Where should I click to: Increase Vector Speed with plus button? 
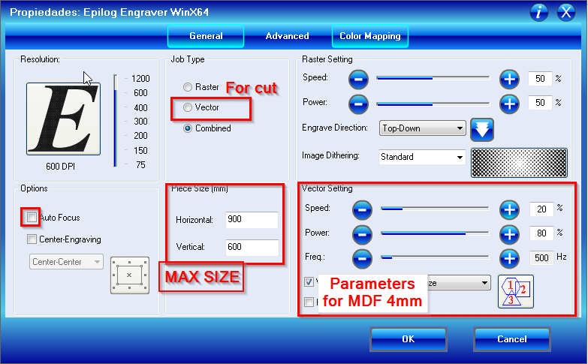pyautogui.click(x=509, y=210)
